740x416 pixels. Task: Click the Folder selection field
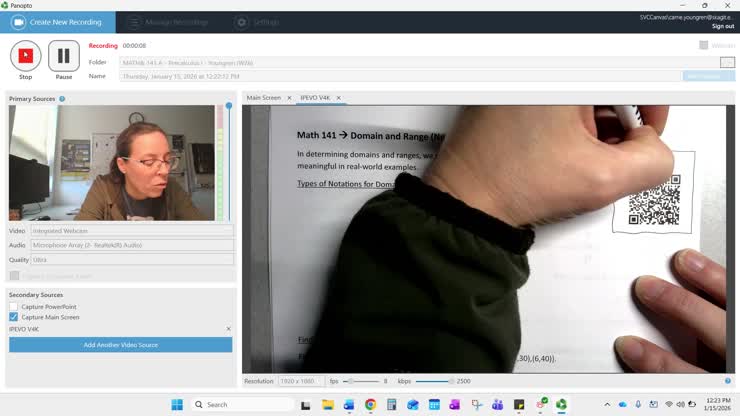tap(419, 62)
